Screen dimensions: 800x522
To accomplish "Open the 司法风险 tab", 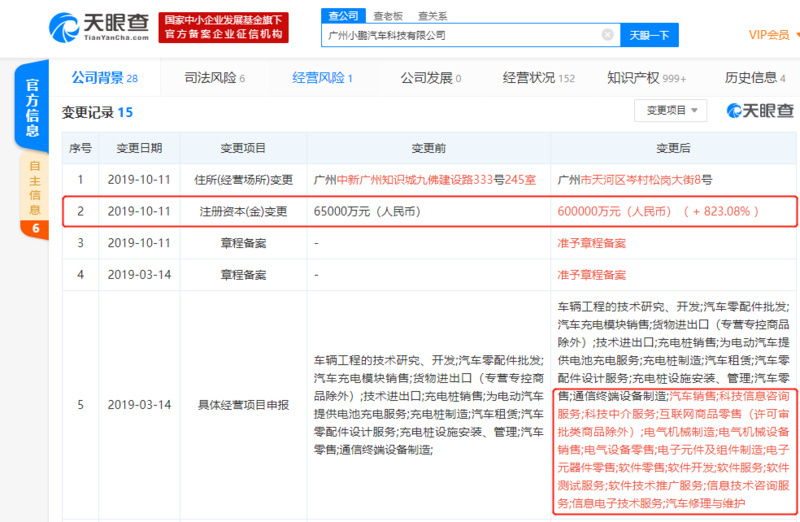I will click(x=214, y=78).
